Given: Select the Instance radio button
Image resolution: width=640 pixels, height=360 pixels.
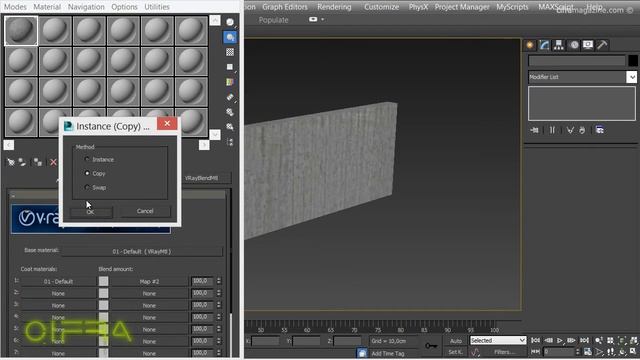Looking at the screenshot, I should pos(87,159).
